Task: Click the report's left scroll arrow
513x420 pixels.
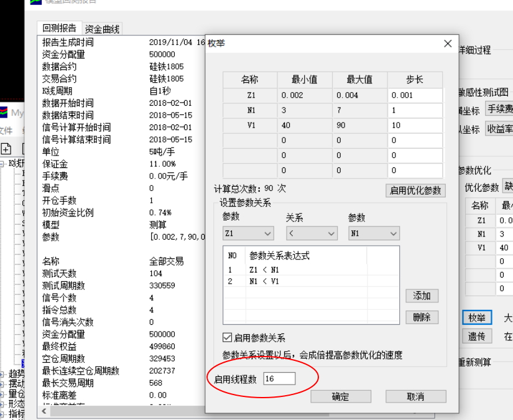Action: (44, 411)
